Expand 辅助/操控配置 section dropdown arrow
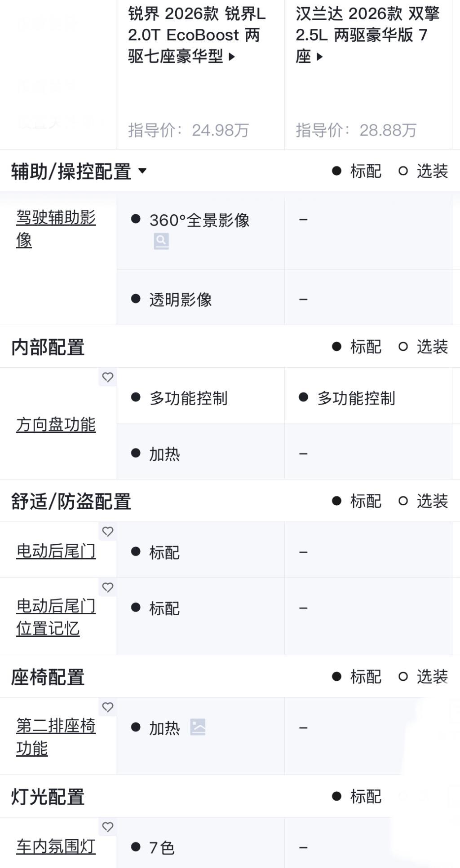The height and width of the screenshot is (868, 460). tap(142, 171)
